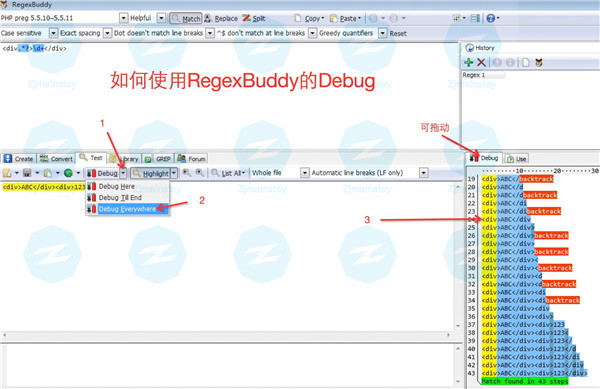
Task: Expand the Helpful mode dropdown
Action: 161,18
